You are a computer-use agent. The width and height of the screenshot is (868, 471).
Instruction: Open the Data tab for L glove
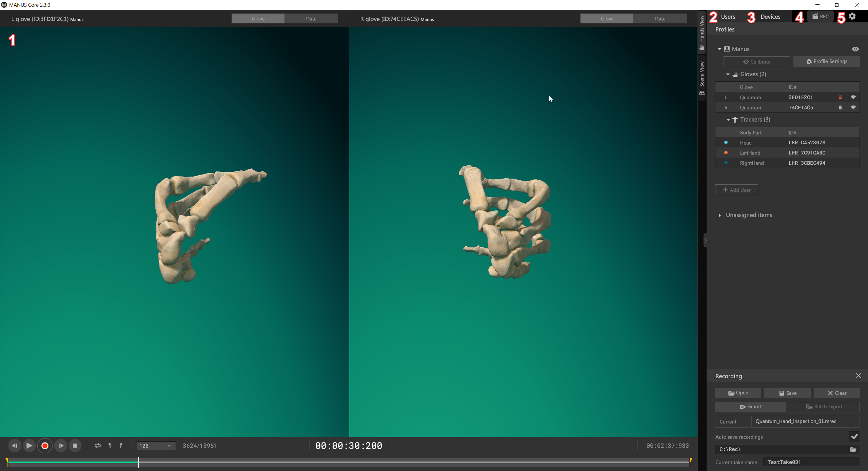[x=311, y=19]
